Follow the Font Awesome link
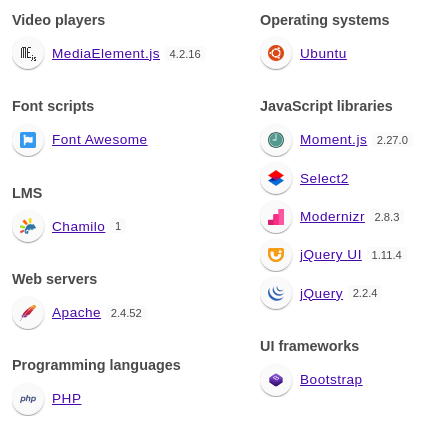422x424 pixels. [100, 140]
